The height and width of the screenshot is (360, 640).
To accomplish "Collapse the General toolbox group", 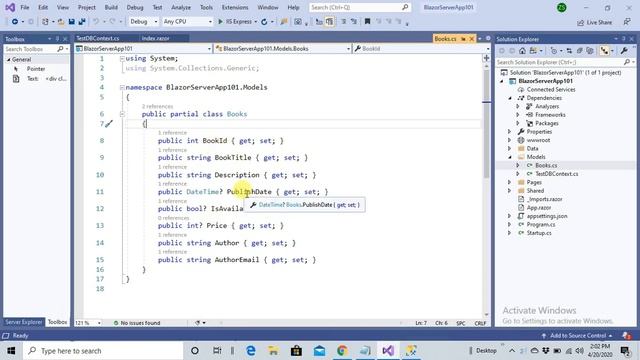I will coord(9,60).
